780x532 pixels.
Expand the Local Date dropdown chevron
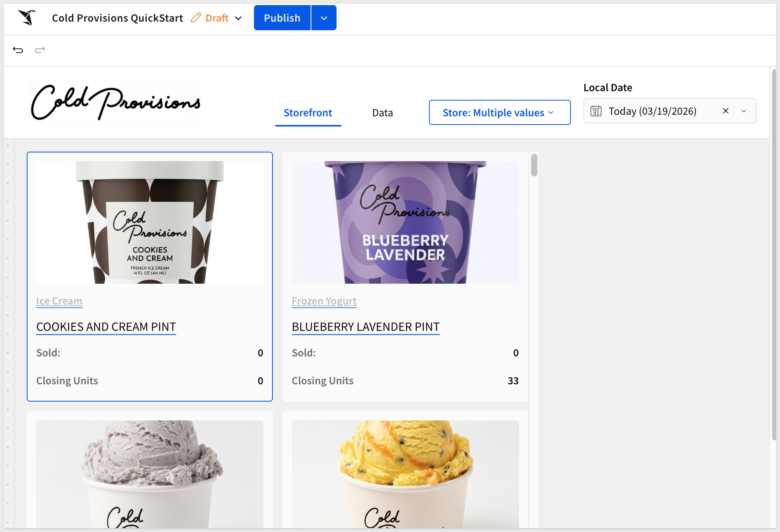click(x=744, y=111)
